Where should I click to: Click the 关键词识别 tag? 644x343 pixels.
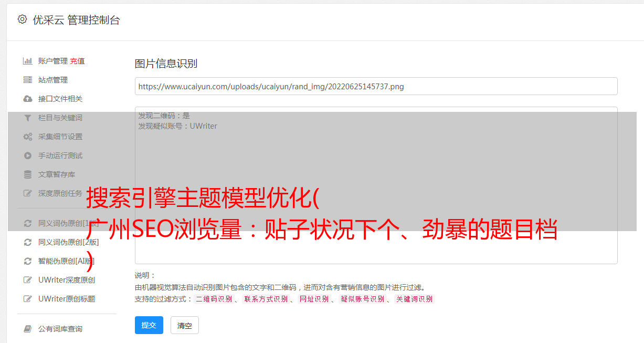point(415,299)
